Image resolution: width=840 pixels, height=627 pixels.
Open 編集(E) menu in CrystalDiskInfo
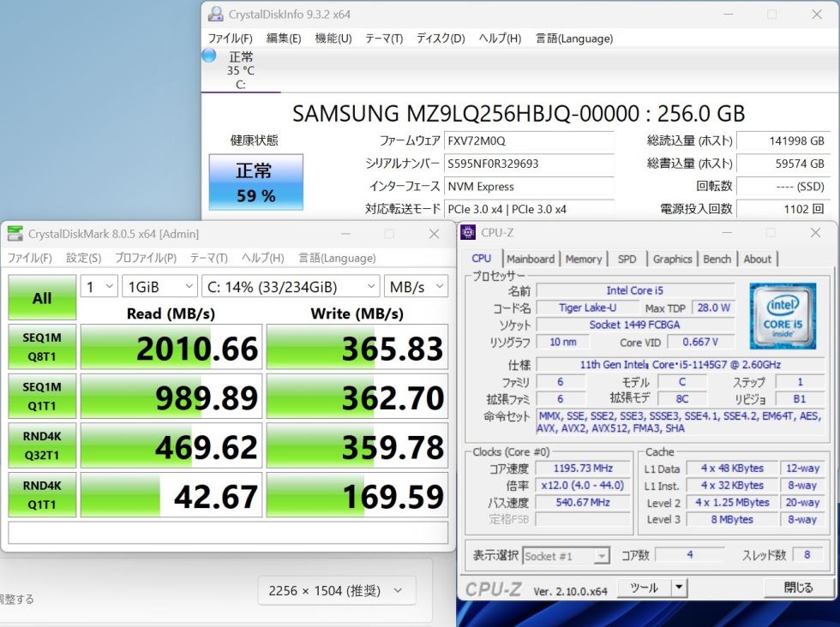[x=284, y=39]
